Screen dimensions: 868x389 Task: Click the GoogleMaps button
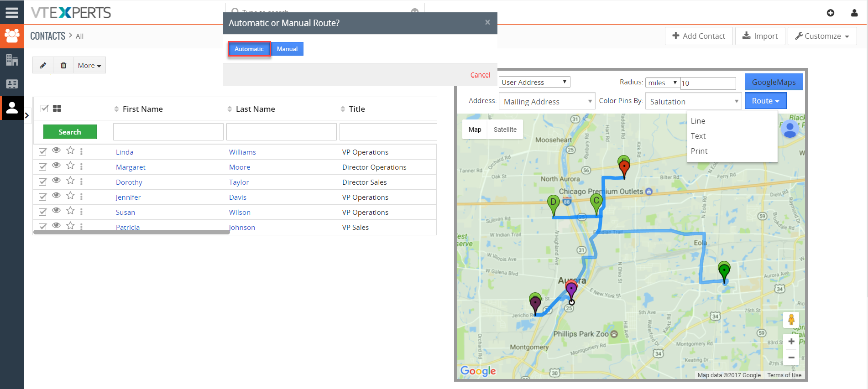coord(774,82)
